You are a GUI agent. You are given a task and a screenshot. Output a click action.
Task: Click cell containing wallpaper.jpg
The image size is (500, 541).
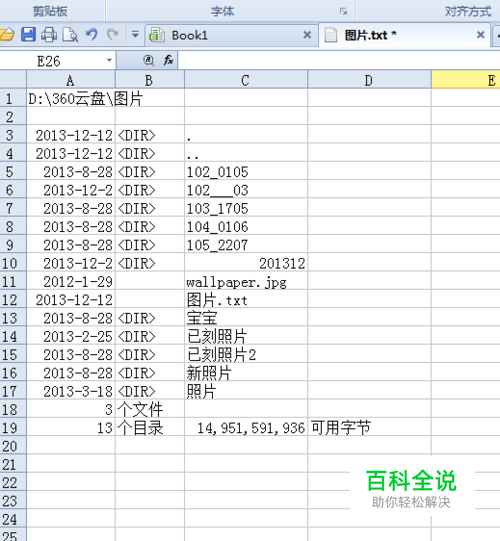coord(246,282)
